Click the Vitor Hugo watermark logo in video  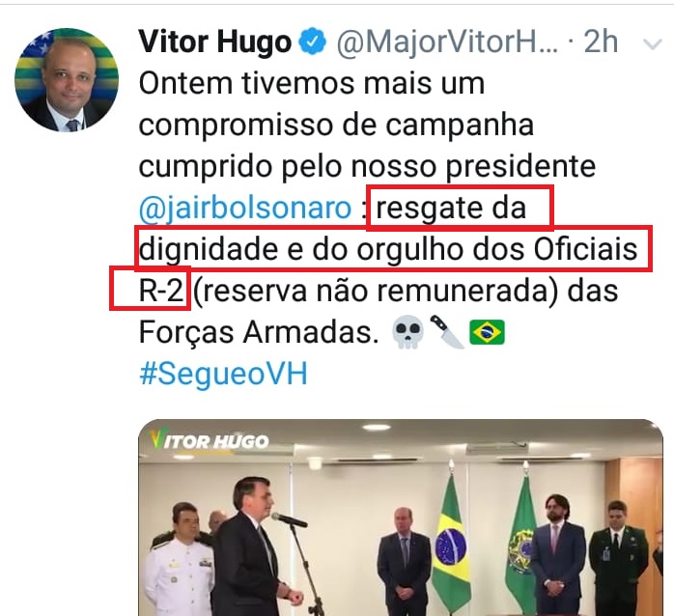pos(210,440)
